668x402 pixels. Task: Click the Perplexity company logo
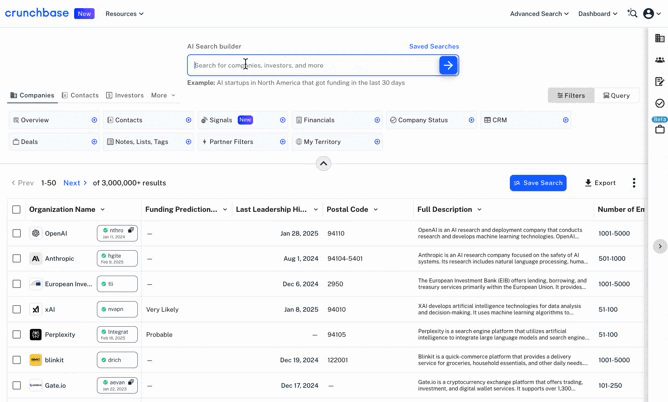click(36, 334)
